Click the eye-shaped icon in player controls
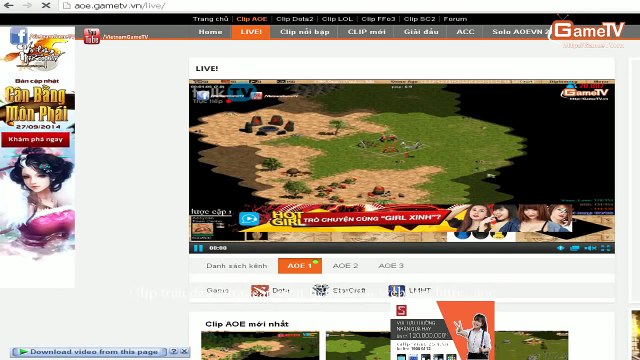Viewport: 640px width, 360px height. pyautogui.click(x=560, y=248)
